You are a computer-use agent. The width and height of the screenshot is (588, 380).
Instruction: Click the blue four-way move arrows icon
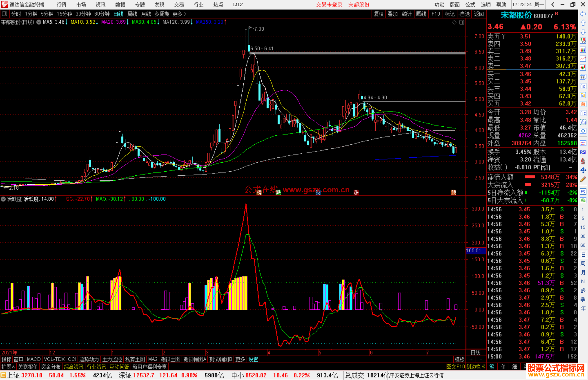pos(583,170)
